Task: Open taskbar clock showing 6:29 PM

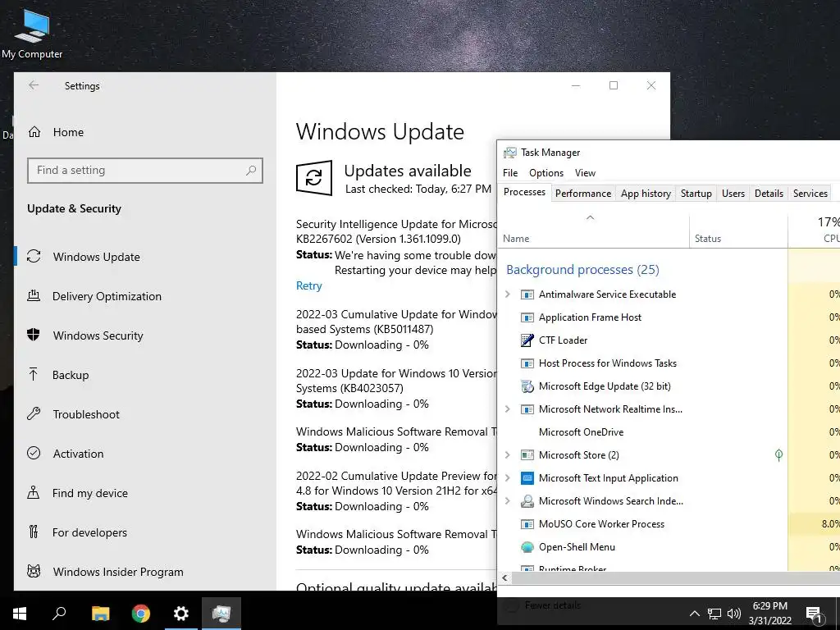Action: [x=769, y=614]
